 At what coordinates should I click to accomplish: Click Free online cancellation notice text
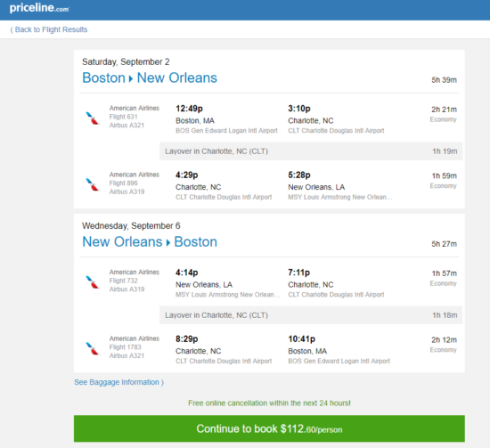(x=269, y=403)
